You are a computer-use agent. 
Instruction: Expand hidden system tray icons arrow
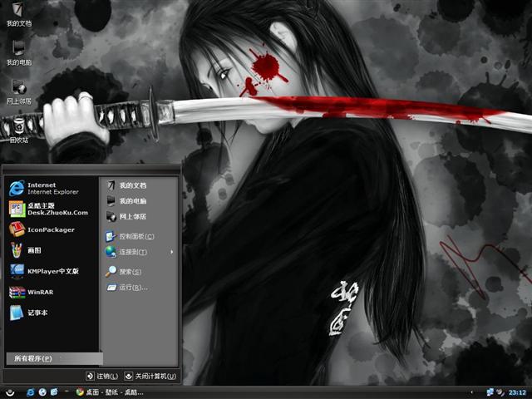tap(471, 392)
